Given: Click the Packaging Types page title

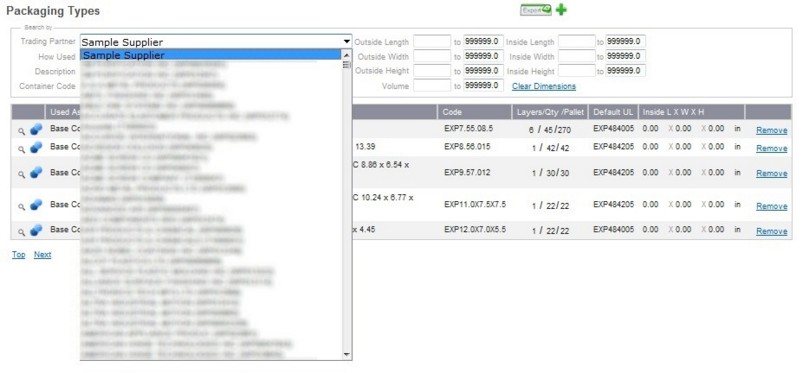Looking at the screenshot, I should (53, 10).
